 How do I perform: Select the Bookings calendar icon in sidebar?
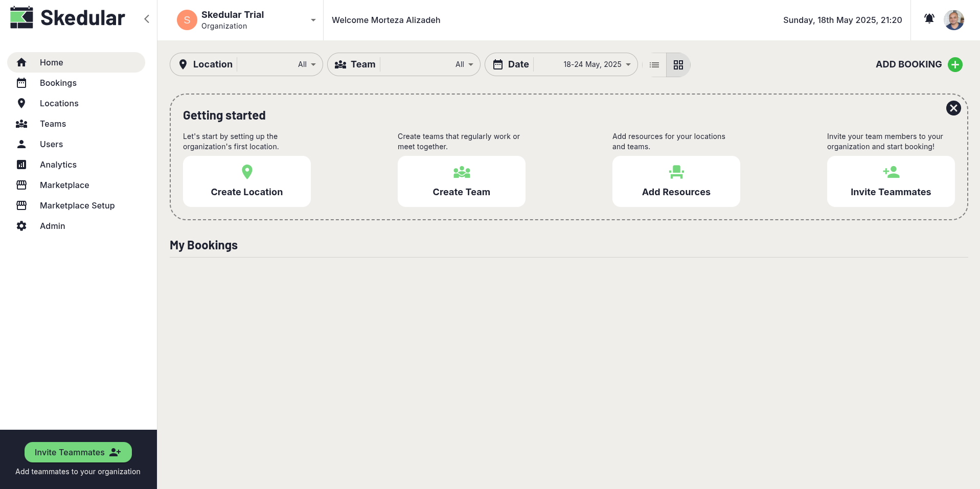tap(21, 83)
